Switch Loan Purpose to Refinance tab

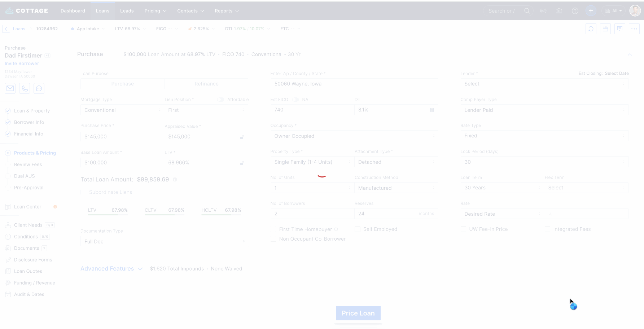pos(206,84)
